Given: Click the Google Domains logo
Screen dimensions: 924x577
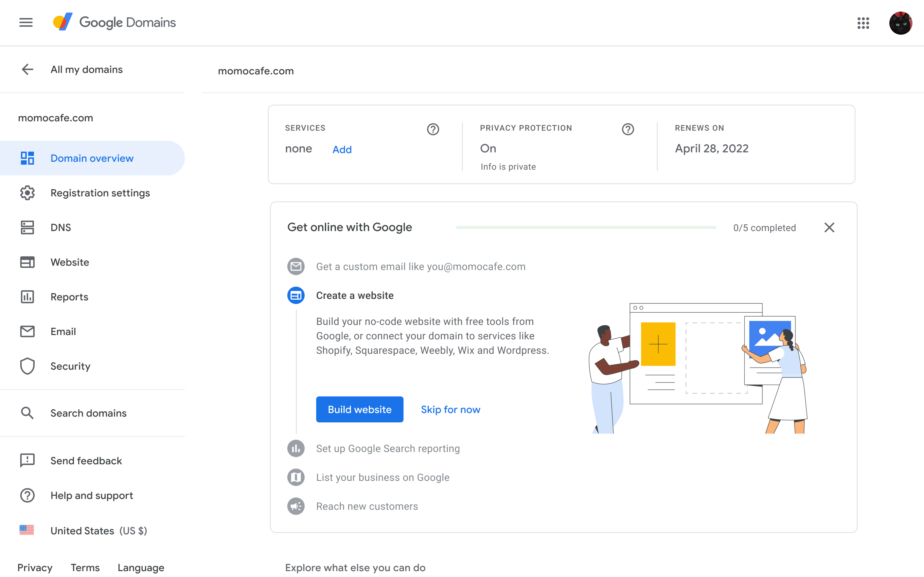Looking at the screenshot, I should (x=114, y=22).
